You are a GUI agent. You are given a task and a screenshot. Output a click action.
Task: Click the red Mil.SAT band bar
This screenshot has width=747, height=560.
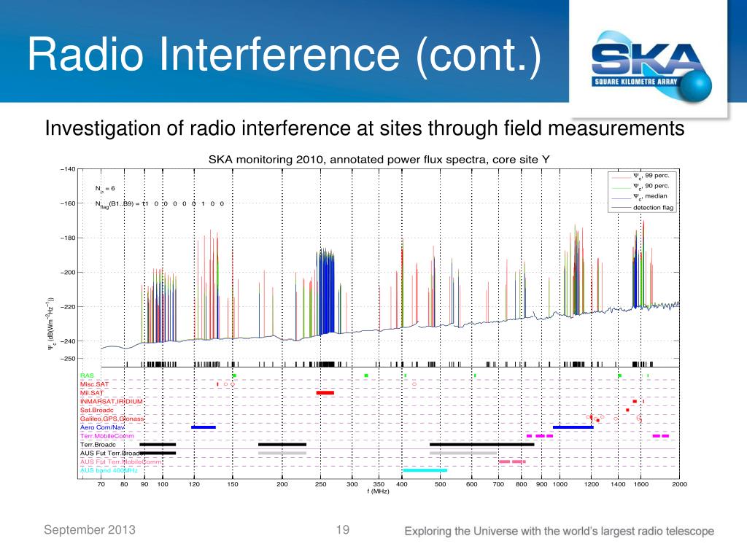tap(325, 393)
